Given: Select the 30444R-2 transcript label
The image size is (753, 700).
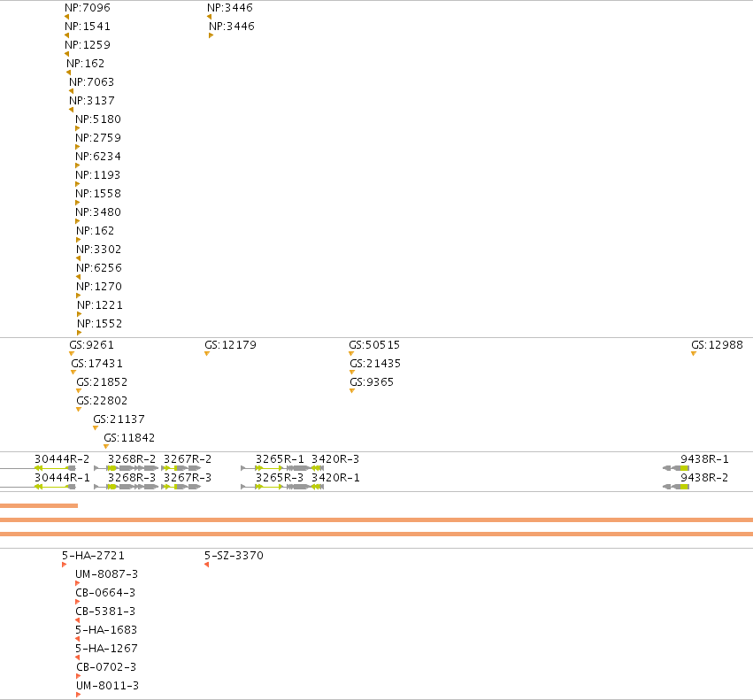Looking at the screenshot, I should coord(62,459).
